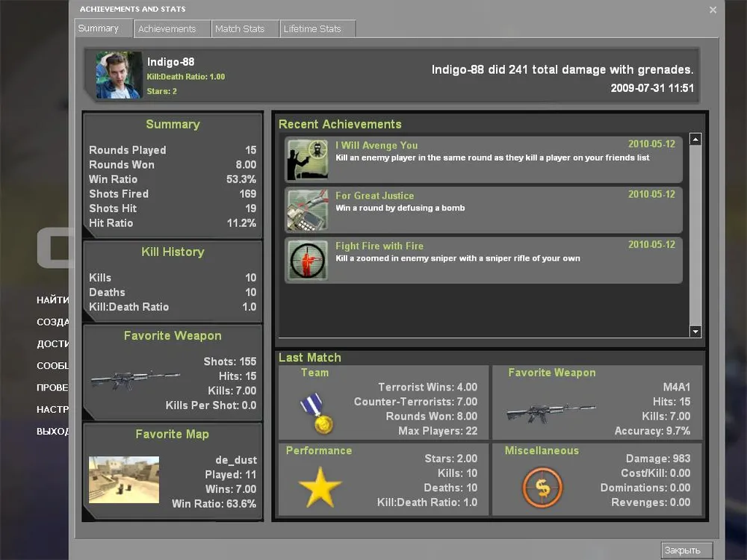Image resolution: width=747 pixels, height=560 pixels.
Task: Click the Indigo-88 player name
Action: [170, 62]
